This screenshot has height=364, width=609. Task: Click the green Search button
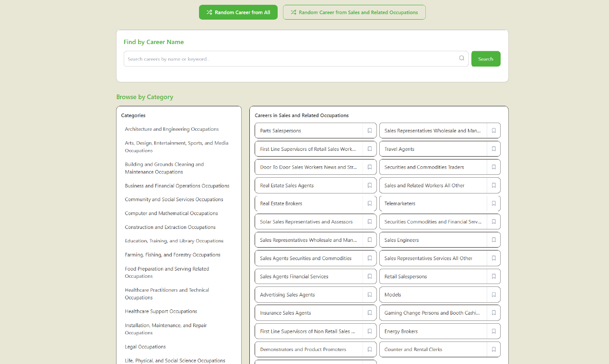point(486,59)
